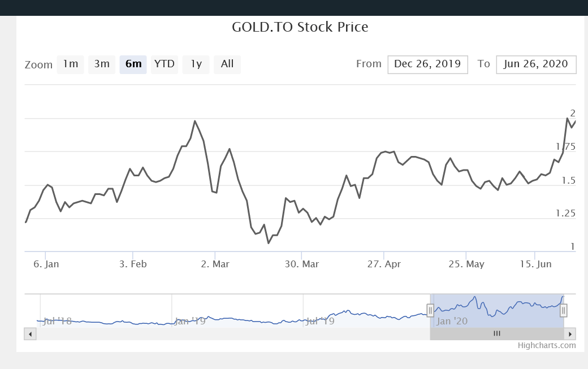Select the 3m zoom range
The width and height of the screenshot is (588, 369).
pos(102,64)
